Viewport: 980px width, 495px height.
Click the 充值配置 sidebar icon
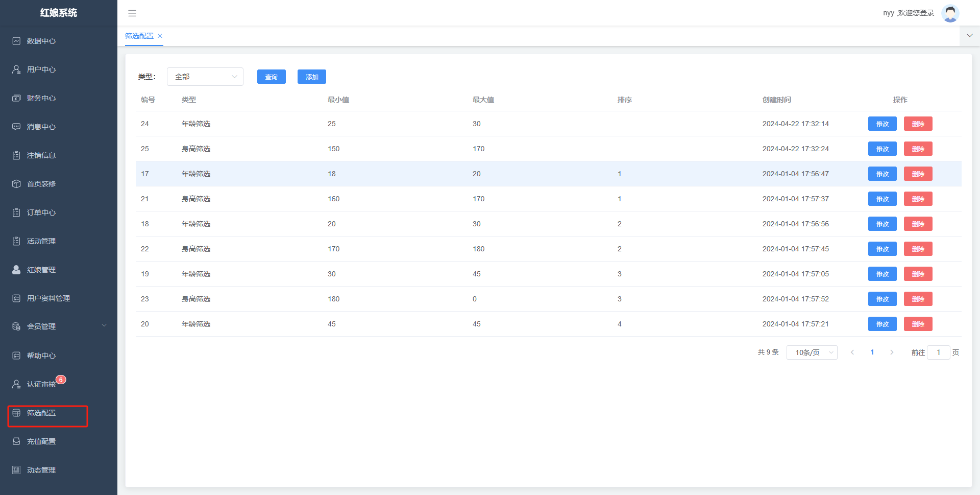[x=16, y=441]
